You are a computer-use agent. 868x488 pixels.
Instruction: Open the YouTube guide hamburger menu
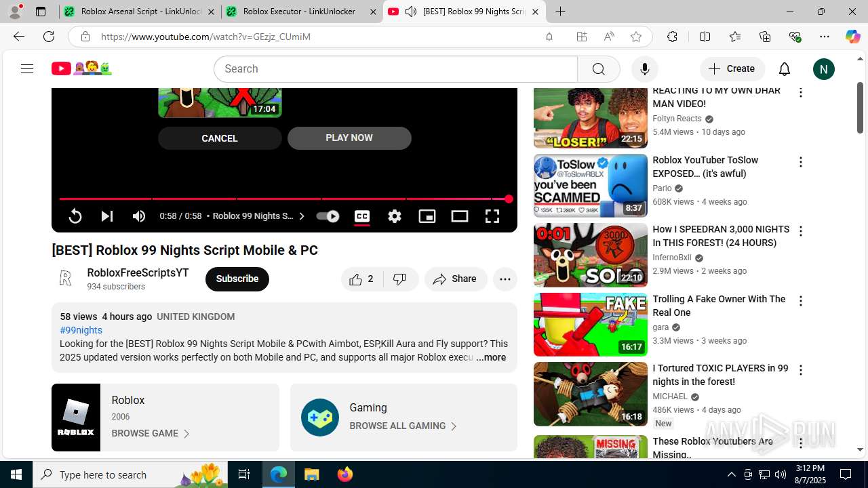pos(27,68)
